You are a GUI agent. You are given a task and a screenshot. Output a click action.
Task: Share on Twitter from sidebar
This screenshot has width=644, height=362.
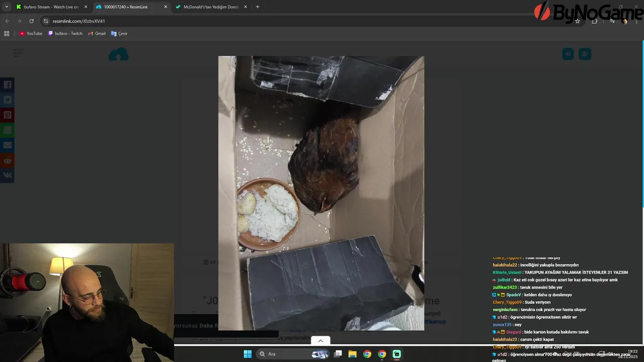(7, 100)
